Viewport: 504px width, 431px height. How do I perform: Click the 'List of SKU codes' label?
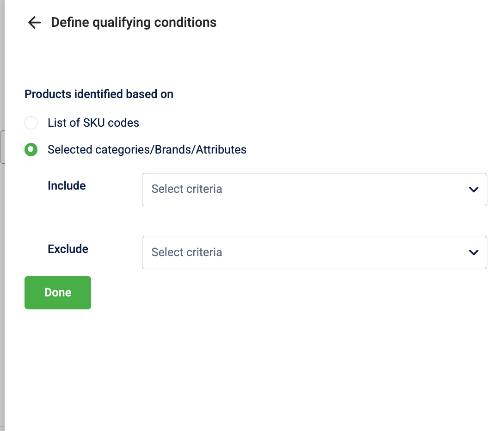tap(93, 123)
